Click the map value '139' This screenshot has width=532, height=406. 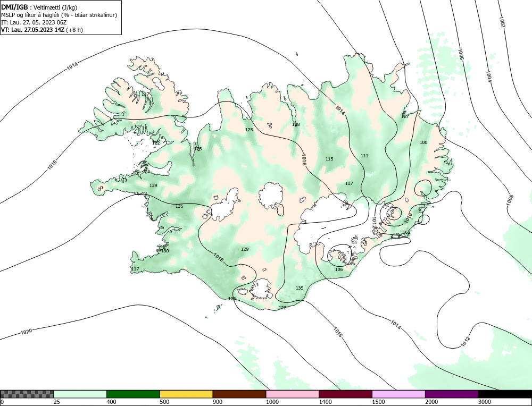(153, 185)
